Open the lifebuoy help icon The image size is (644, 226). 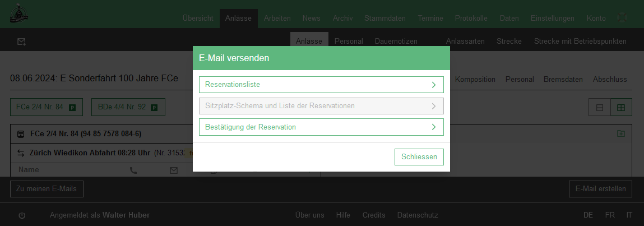point(622,18)
